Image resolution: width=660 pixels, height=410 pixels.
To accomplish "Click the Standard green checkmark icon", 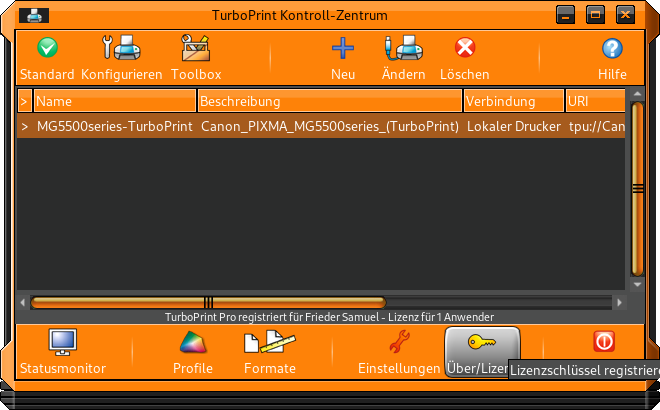I will click(x=47, y=48).
